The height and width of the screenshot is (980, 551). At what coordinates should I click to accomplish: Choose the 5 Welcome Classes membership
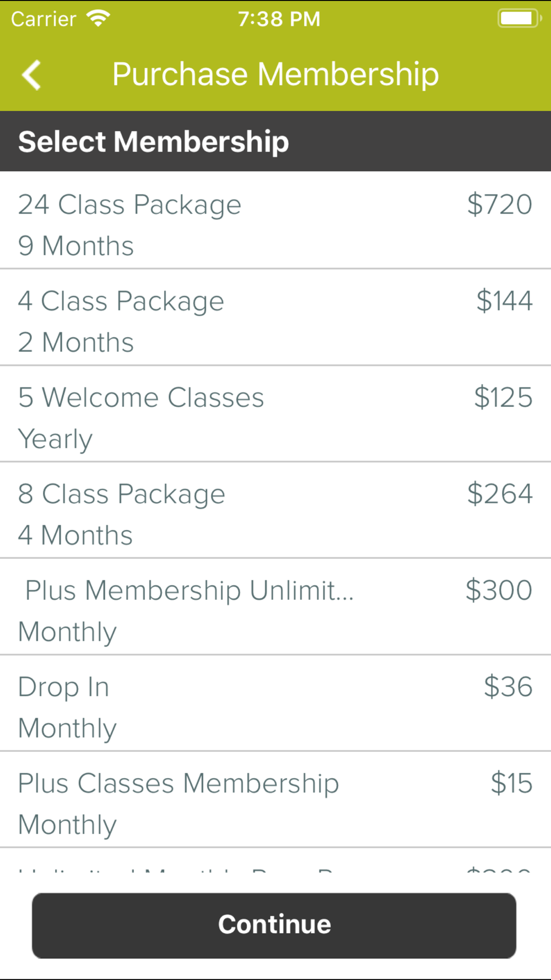pos(275,414)
